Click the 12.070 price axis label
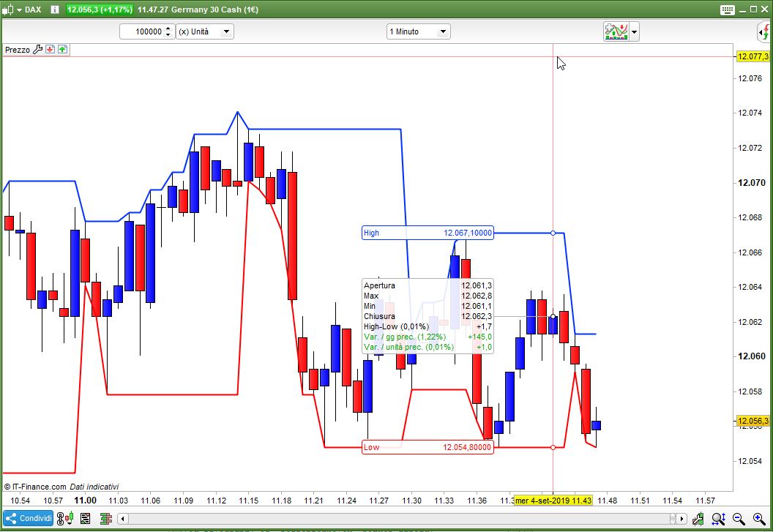The height and width of the screenshot is (532, 773). (x=751, y=183)
